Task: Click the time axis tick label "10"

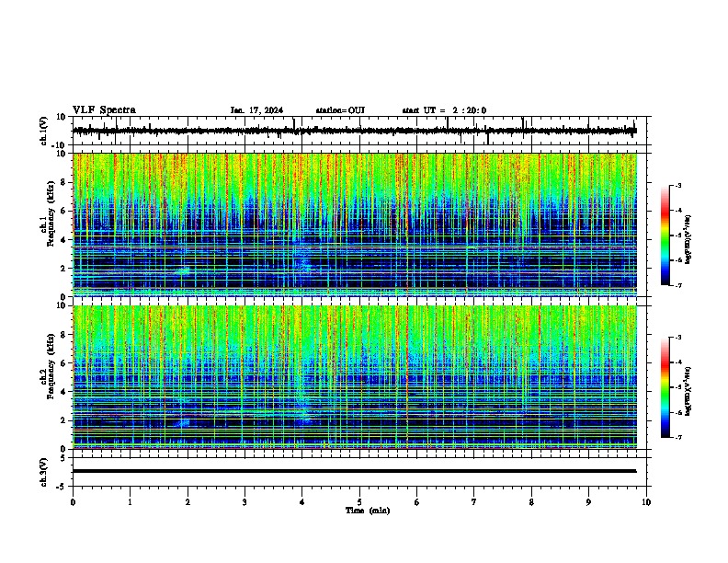Action: 646,502
